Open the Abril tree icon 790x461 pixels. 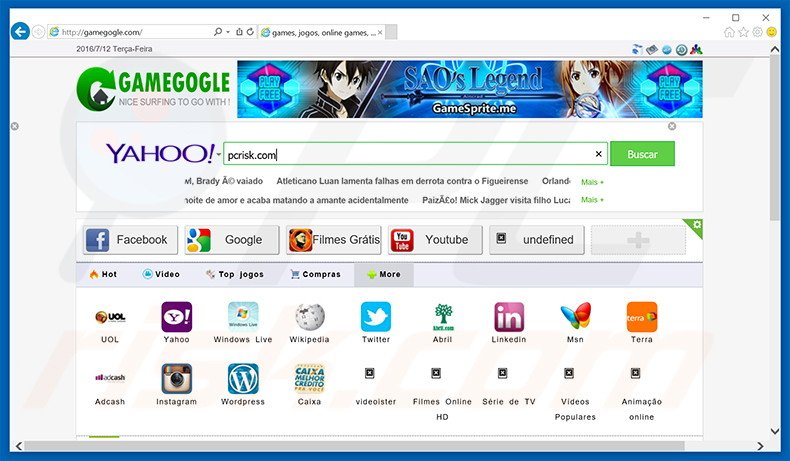pos(443,317)
